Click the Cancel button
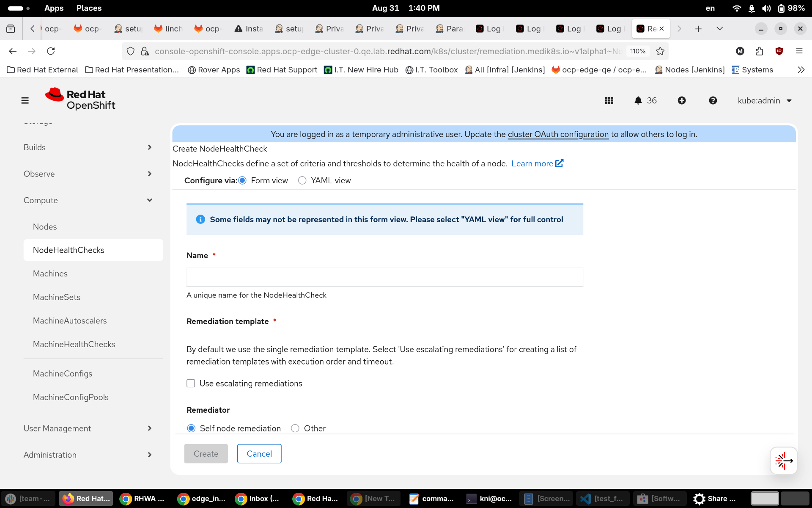This screenshot has width=812, height=508. (x=259, y=453)
